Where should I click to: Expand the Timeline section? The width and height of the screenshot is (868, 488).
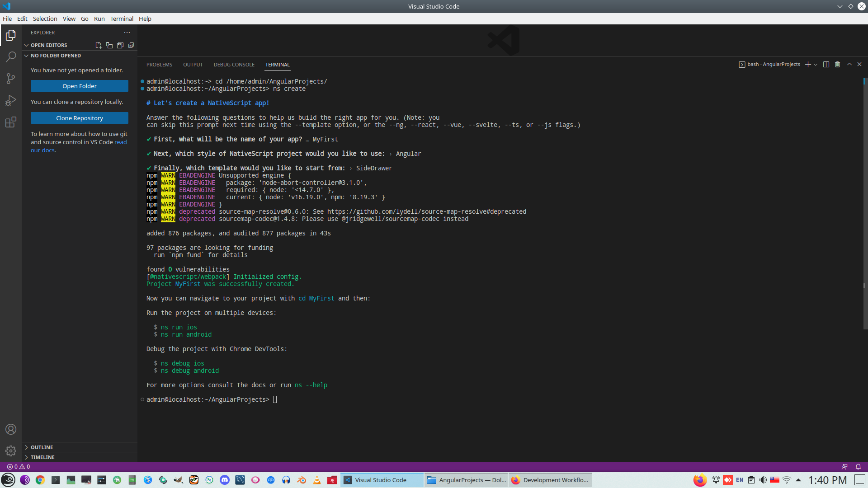tap(42, 457)
